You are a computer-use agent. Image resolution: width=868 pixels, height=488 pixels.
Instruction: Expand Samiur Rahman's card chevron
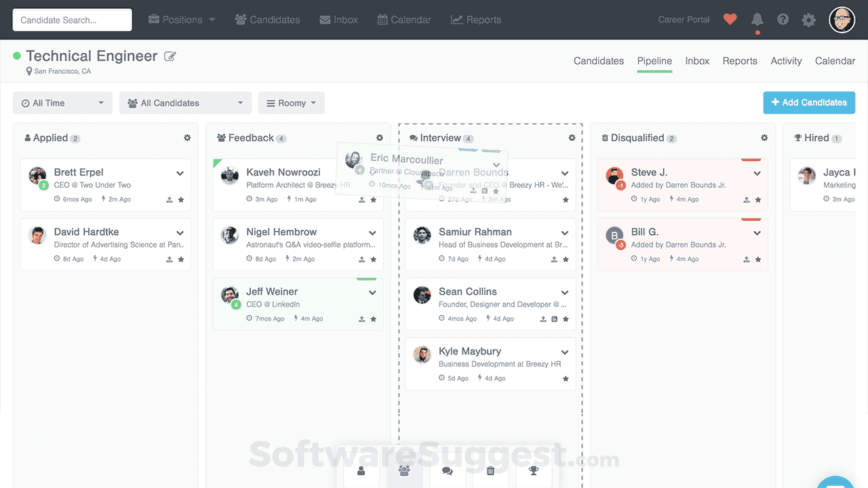pos(565,233)
